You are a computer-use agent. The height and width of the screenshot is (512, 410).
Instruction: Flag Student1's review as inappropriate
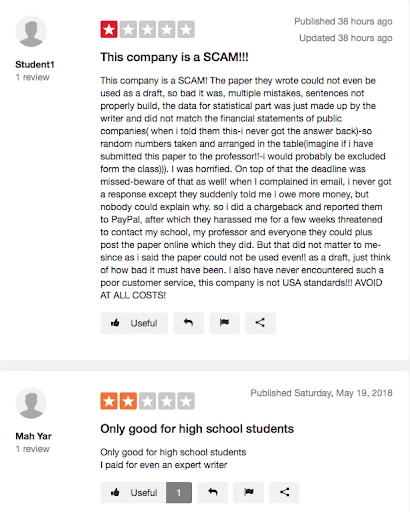(224, 323)
